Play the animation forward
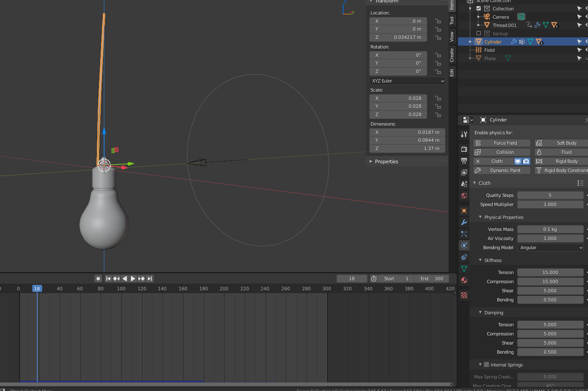This screenshot has height=391, width=588. [x=133, y=279]
